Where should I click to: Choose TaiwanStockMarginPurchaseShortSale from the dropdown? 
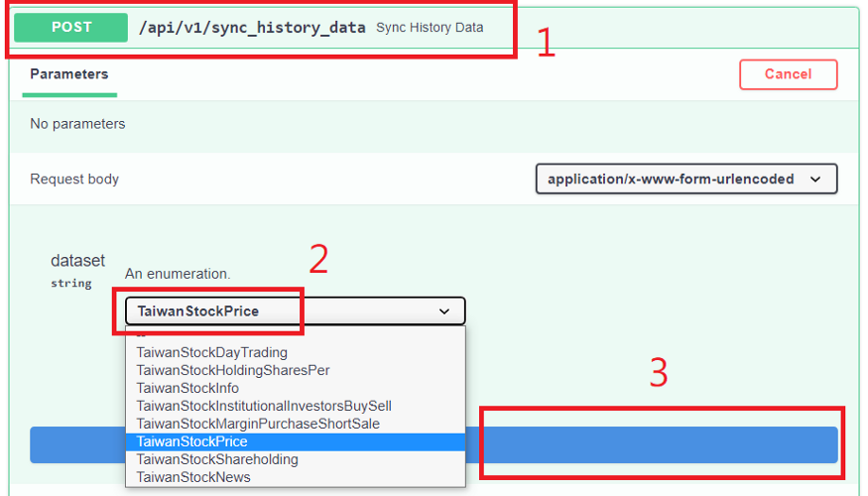point(258,424)
